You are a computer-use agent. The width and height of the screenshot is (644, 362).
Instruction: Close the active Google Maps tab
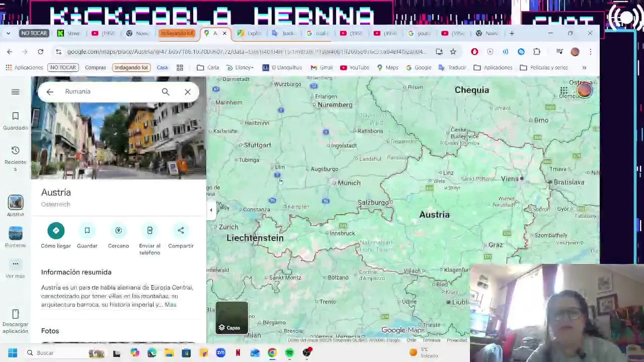(224, 33)
